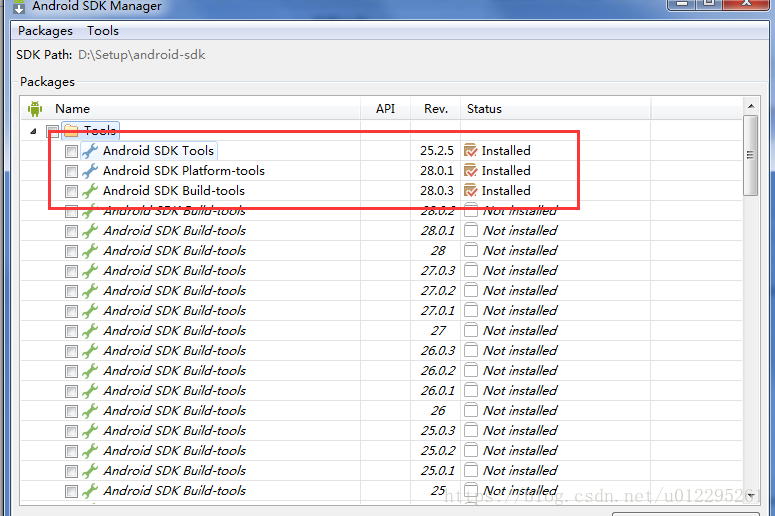775x516 pixels.
Task: Check Build-tools 27.0.3 checkbox
Action: point(72,271)
